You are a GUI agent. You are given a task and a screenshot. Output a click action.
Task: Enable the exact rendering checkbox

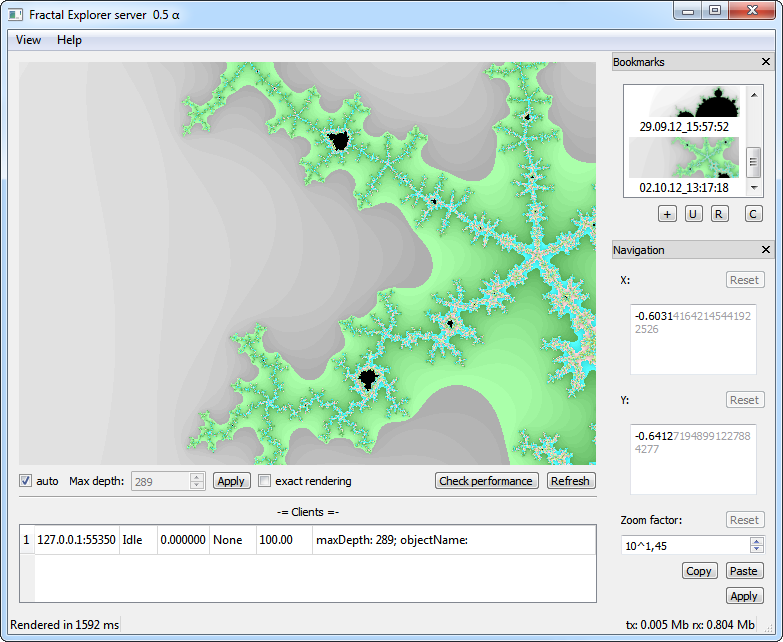(265, 481)
